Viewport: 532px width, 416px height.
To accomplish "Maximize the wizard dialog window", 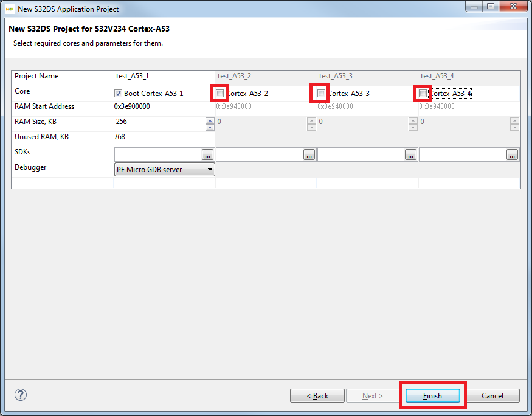I will pyautogui.click(x=491, y=6).
